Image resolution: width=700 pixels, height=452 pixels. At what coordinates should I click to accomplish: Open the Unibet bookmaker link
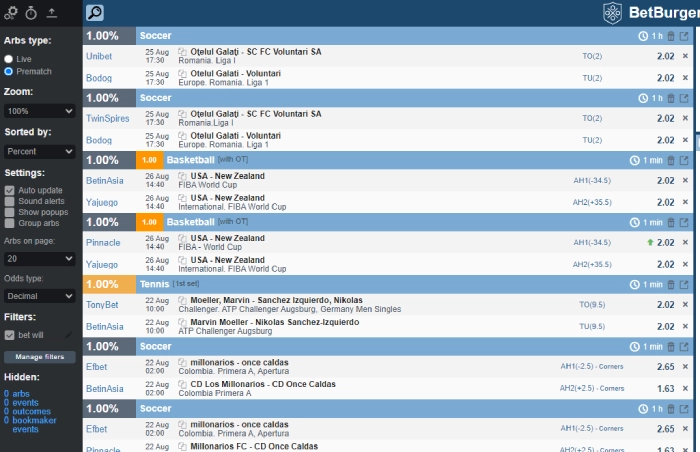tap(99, 56)
